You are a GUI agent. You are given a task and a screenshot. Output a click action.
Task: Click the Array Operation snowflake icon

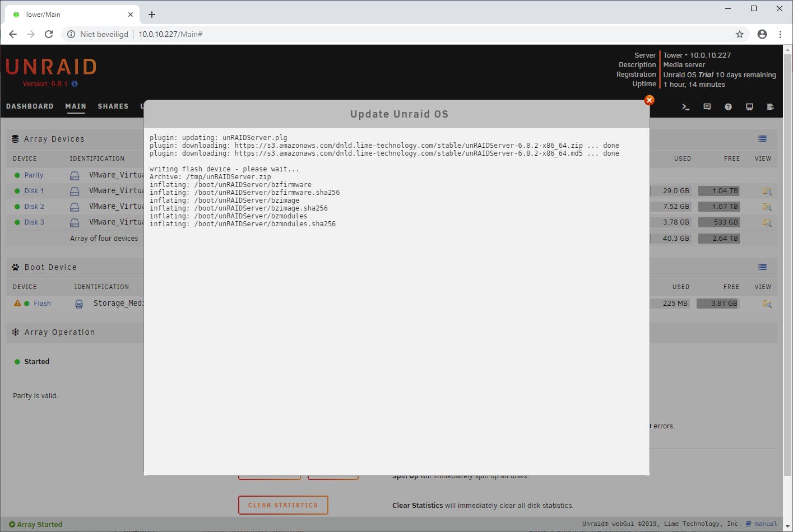(x=15, y=332)
